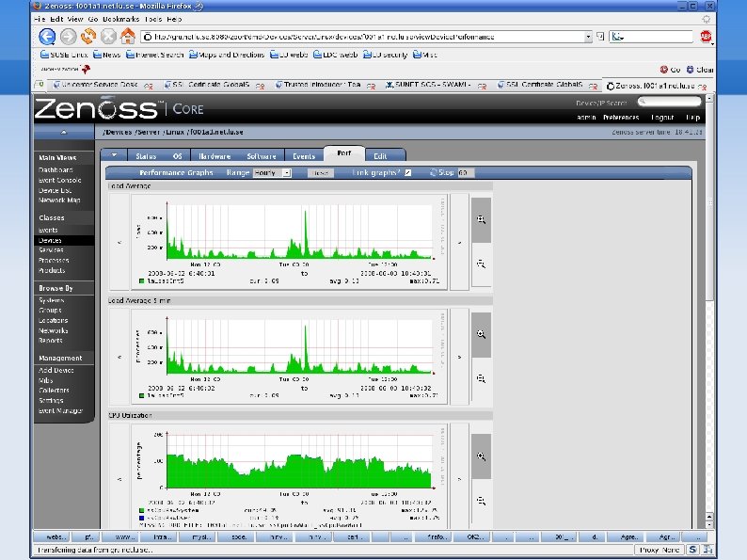This screenshot has height=560, width=747.
Task: Open the OS tab
Action: pos(177,156)
